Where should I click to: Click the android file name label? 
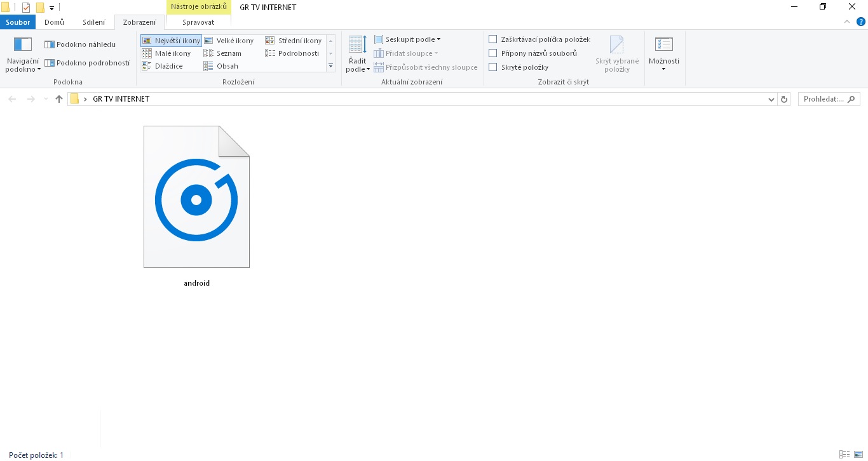(x=196, y=283)
